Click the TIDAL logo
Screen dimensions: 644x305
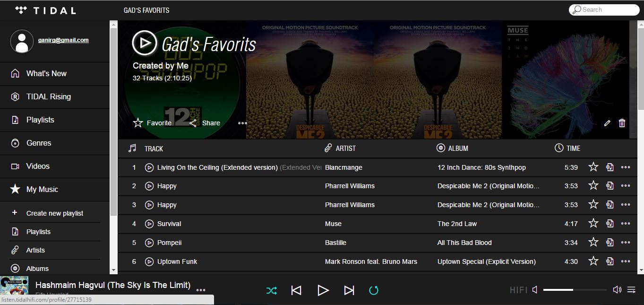point(45,10)
